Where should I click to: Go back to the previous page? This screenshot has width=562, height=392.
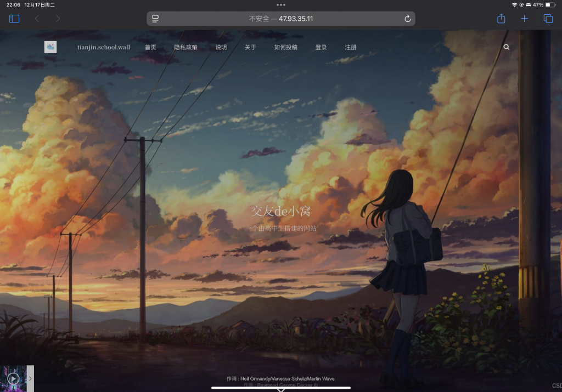pyautogui.click(x=37, y=19)
